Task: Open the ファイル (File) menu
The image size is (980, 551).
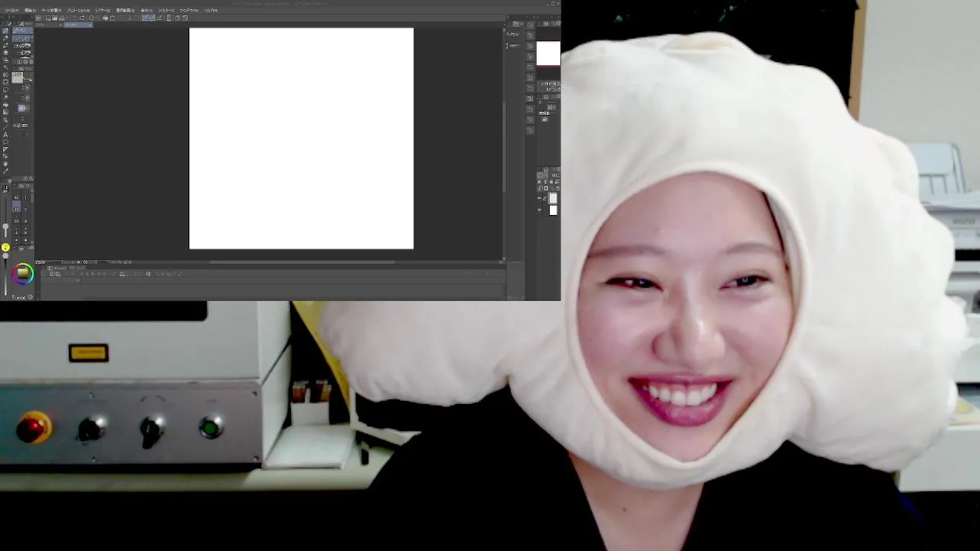Action: click(11, 11)
